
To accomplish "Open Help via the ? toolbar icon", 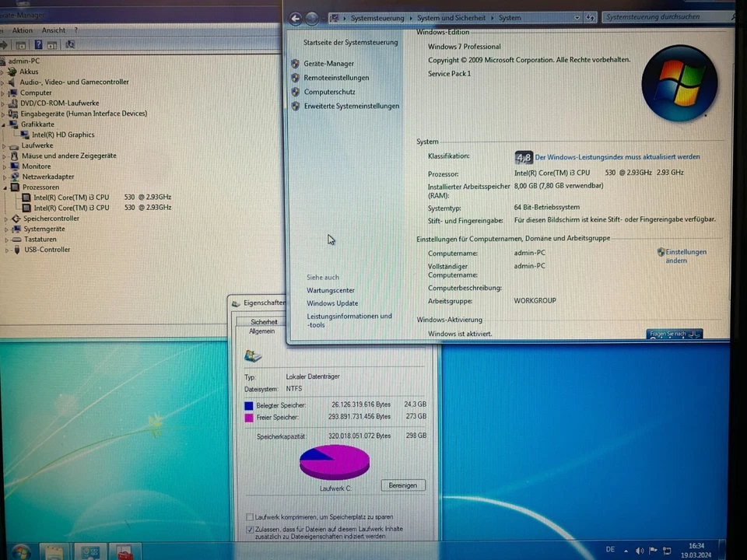I will 39,44.
